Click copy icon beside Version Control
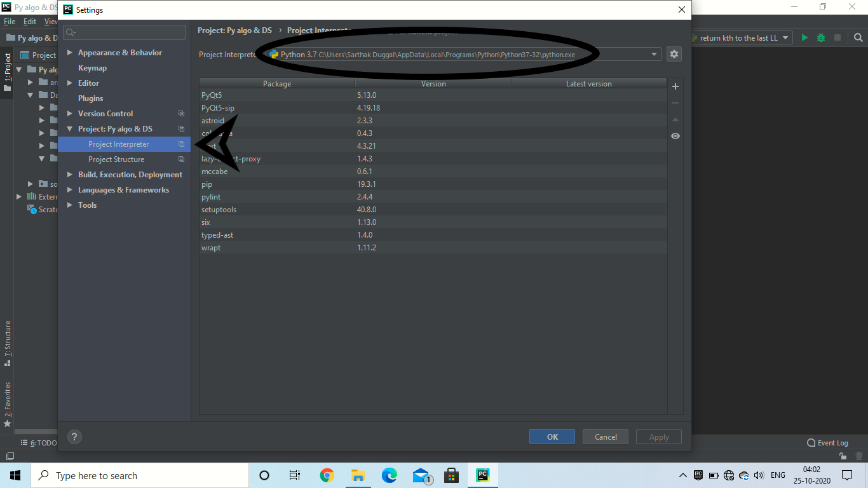 (181, 114)
